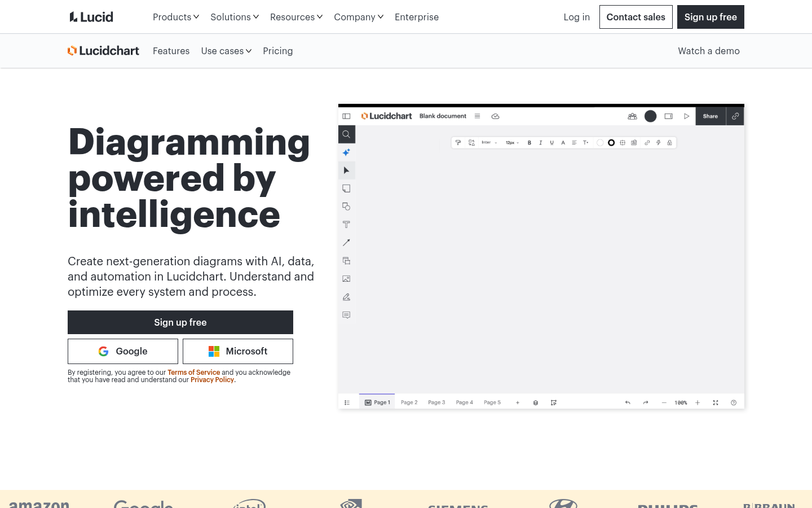
Task: Expand the Company dropdown
Action: tap(359, 17)
